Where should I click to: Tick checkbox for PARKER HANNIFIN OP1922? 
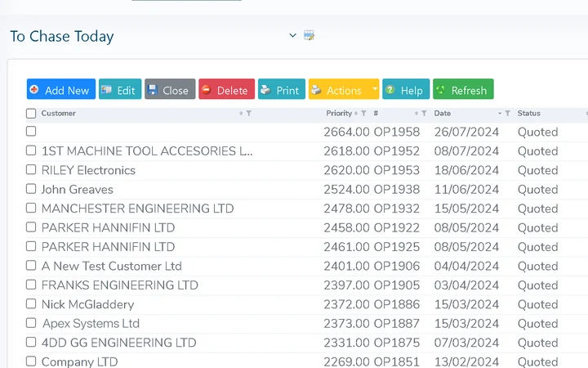point(31,227)
